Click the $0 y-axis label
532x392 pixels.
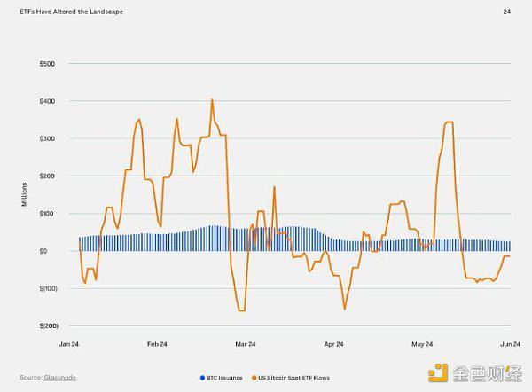(51, 251)
